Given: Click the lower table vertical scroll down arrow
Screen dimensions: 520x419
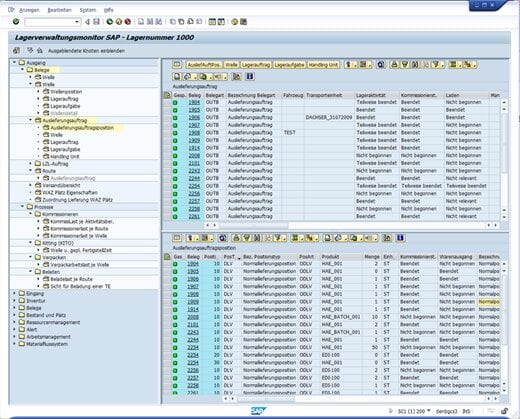Looking at the screenshot, I should click(x=504, y=391).
